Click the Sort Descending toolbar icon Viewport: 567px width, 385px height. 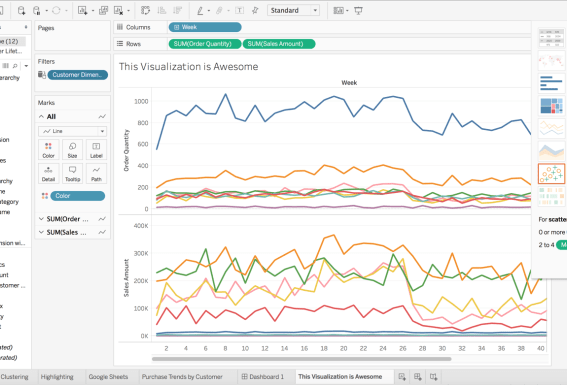(x=177, y=10)
